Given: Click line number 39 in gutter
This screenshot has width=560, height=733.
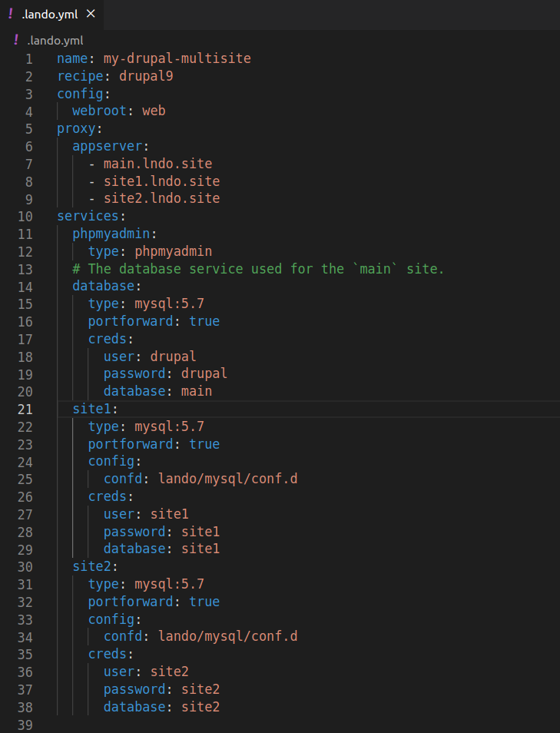Looking at the screenshot, I should click(25, 725).
